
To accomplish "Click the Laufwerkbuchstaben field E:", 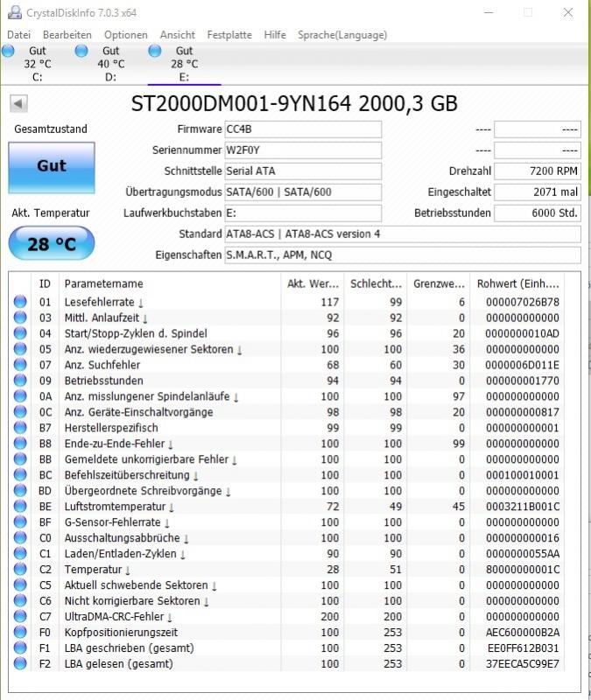I will 303,213.
